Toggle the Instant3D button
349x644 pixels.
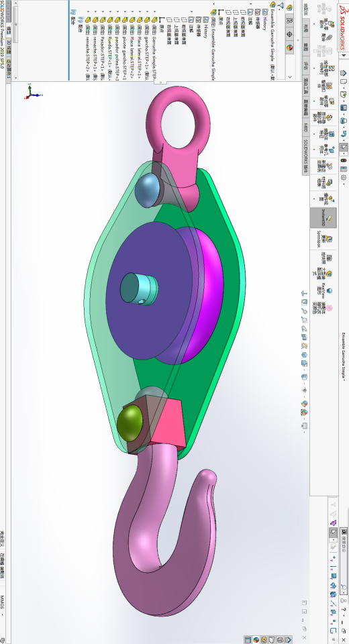[323, 217]
